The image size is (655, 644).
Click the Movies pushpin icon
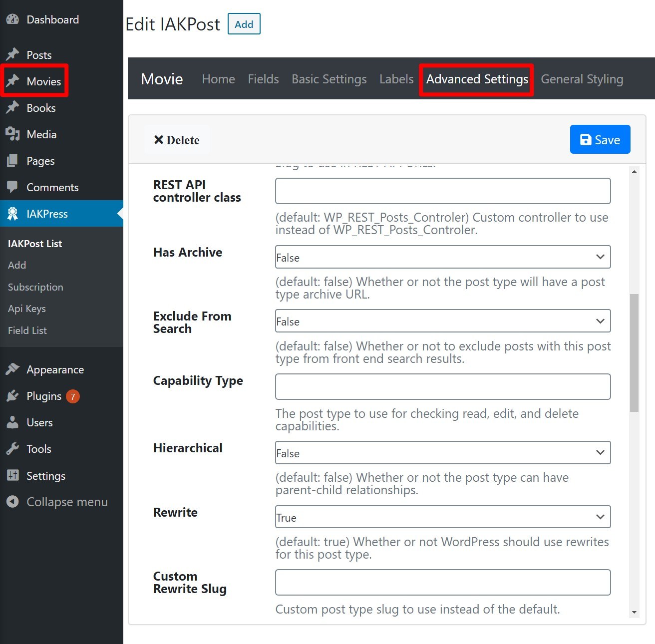click(x=12, y=80)
